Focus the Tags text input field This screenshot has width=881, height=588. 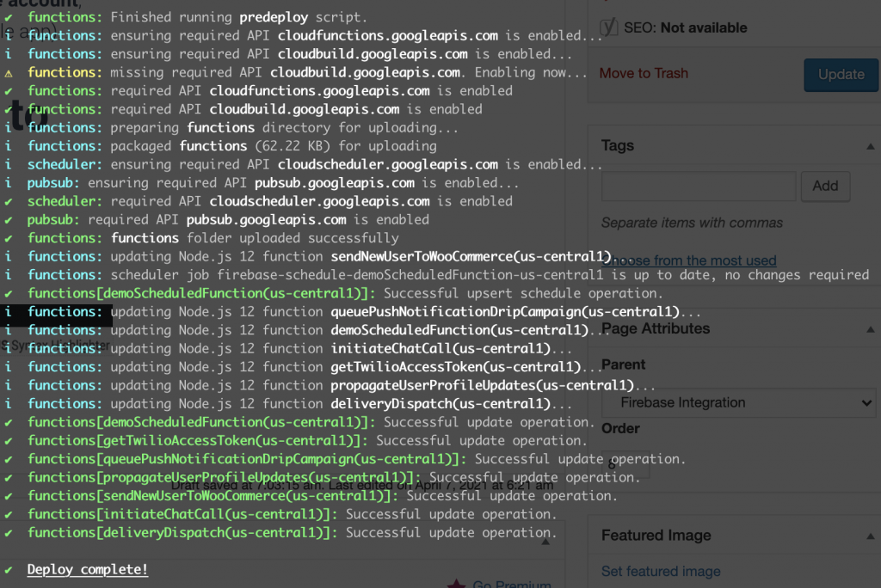699,186
